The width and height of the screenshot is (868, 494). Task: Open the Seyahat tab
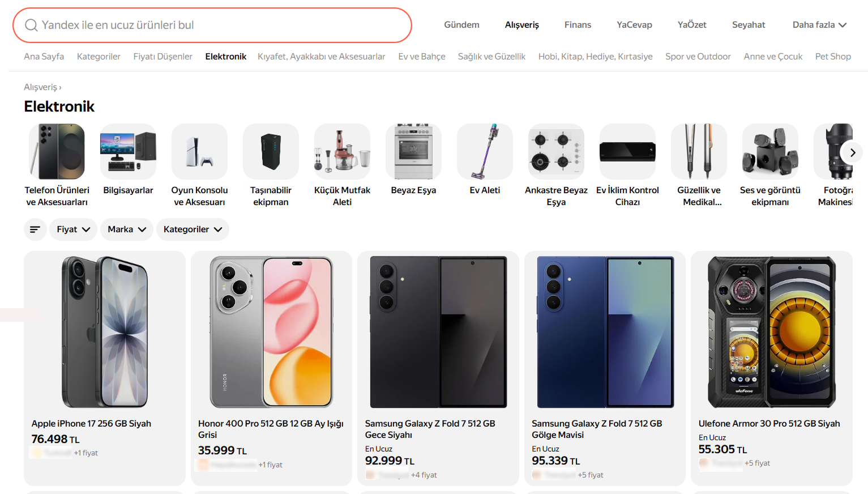point(749,25)
